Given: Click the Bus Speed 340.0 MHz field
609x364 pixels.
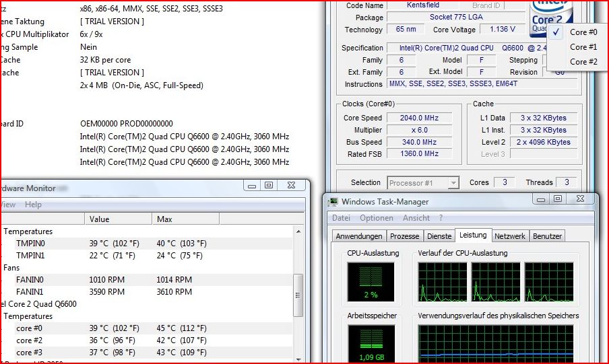Looking at the screenshot, I should point(420,142).
